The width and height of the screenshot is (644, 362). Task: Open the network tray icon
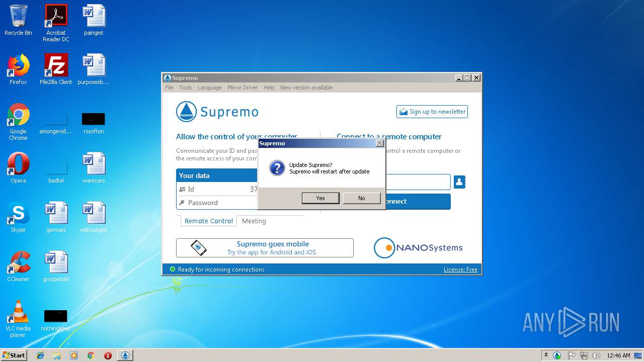point(584,355)
